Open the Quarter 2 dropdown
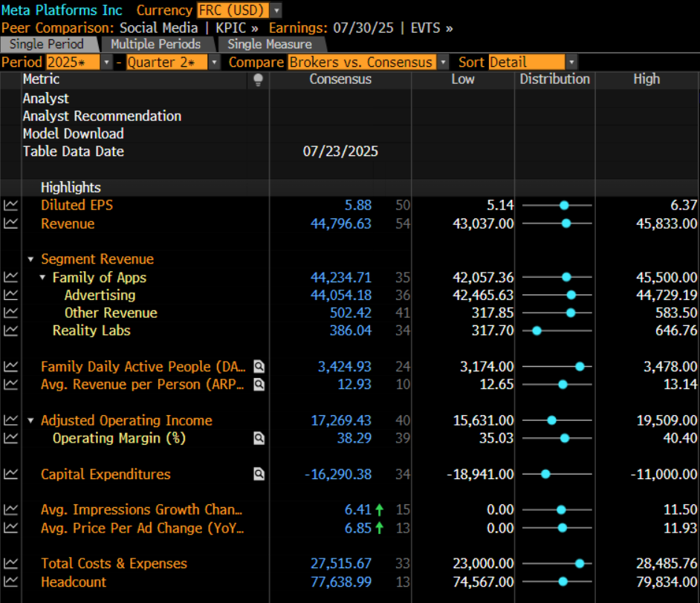Image resolution: width=700 pixels, height=603 pixels. [x=214, y=62]
